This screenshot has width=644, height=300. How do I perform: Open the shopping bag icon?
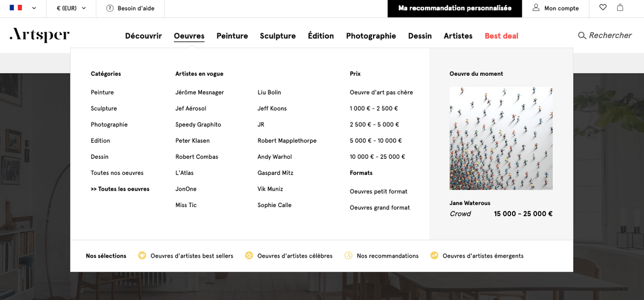pyautogui.click(x=620, y=8)
